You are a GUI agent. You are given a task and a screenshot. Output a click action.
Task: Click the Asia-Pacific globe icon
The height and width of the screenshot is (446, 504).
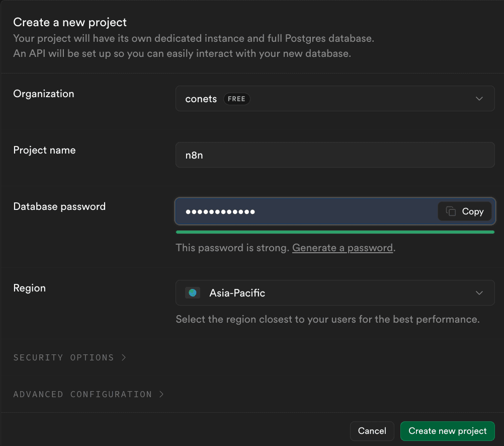coord(192,293)
